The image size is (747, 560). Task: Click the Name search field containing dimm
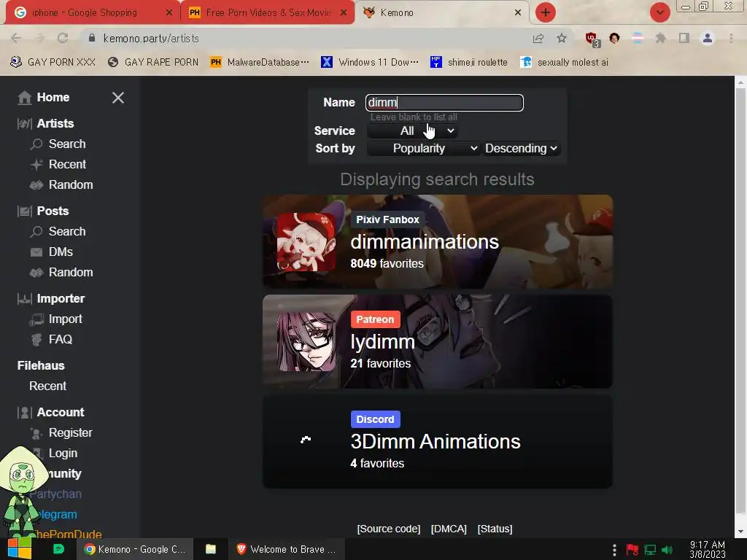click(444, 103)
